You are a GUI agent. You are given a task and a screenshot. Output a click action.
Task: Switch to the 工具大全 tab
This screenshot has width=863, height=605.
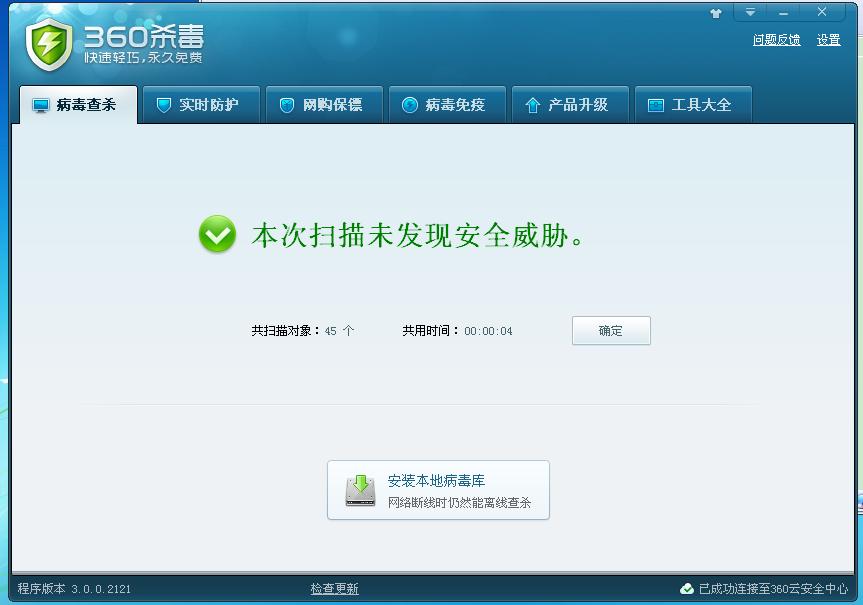click(693, 105)
